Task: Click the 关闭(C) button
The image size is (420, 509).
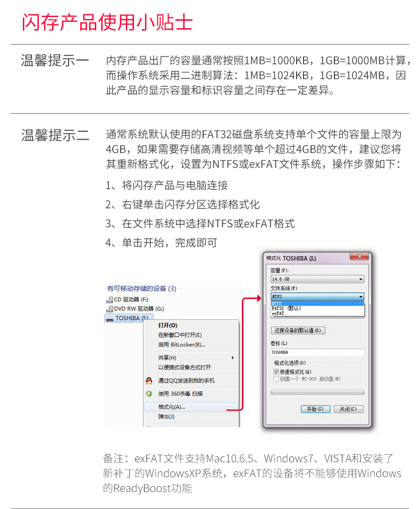Action: tap(348, 409)
